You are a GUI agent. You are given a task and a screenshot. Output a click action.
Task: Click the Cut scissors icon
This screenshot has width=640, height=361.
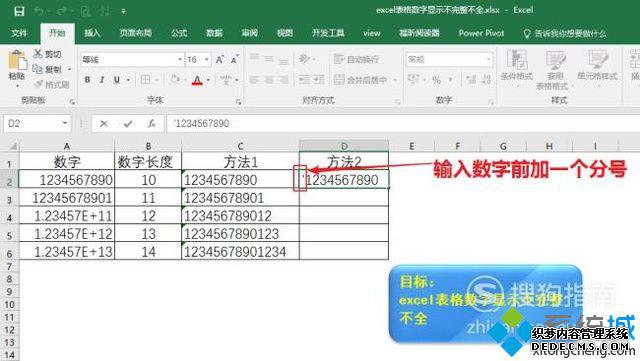38,53
